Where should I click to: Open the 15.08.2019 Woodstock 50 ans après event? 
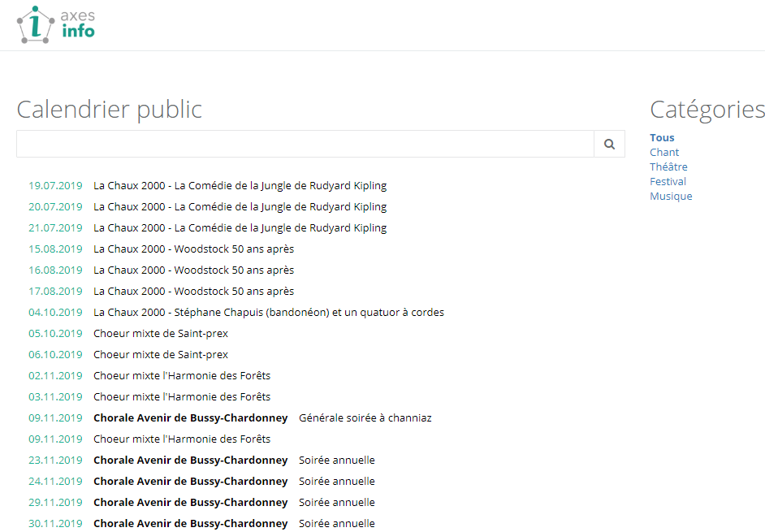[193, 249]
